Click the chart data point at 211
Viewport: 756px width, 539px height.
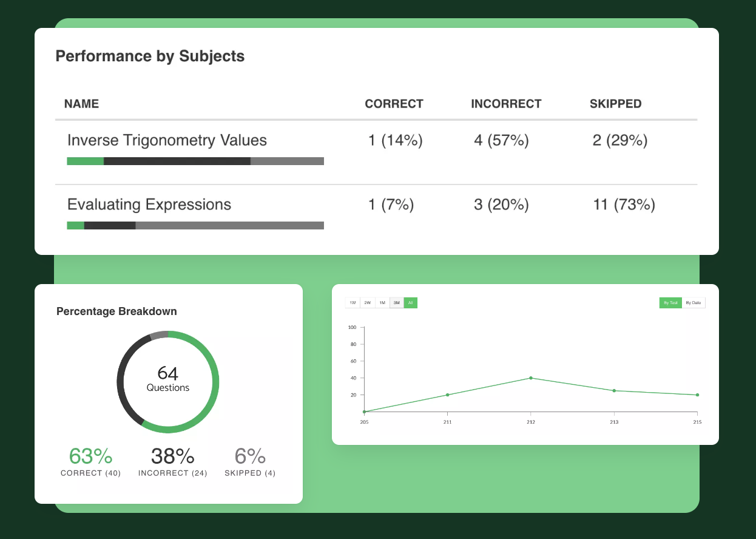[x=448, y=395]
